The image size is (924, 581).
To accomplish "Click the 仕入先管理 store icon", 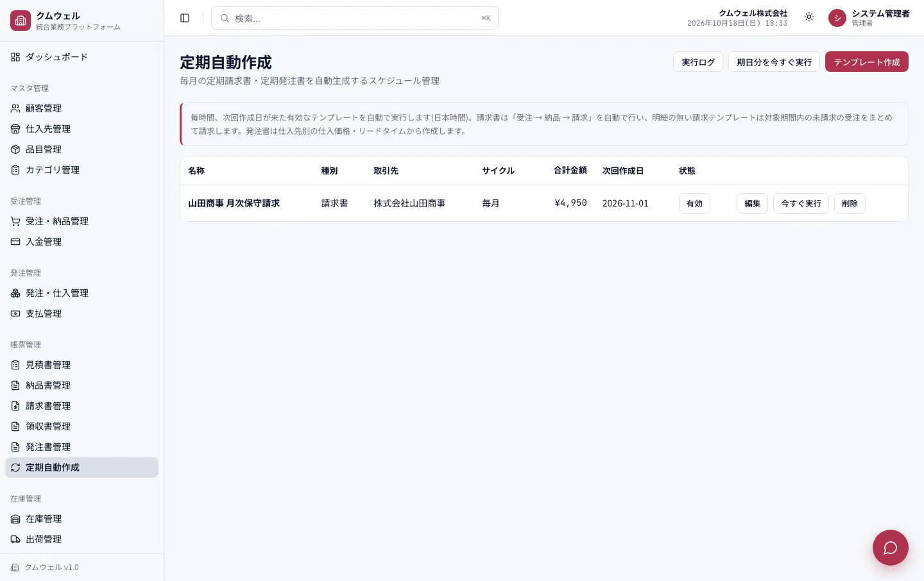I will [x=15, y=129].
